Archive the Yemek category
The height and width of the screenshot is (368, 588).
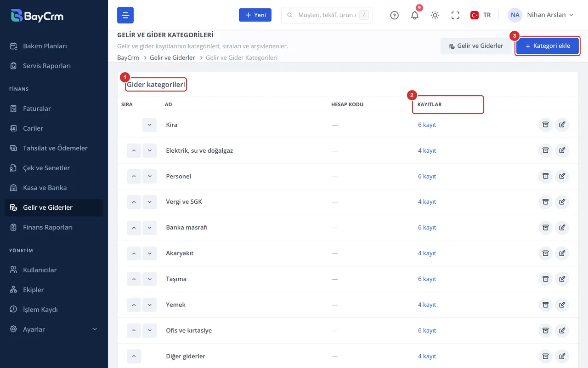pyautogui.click(x=546, y=305)
